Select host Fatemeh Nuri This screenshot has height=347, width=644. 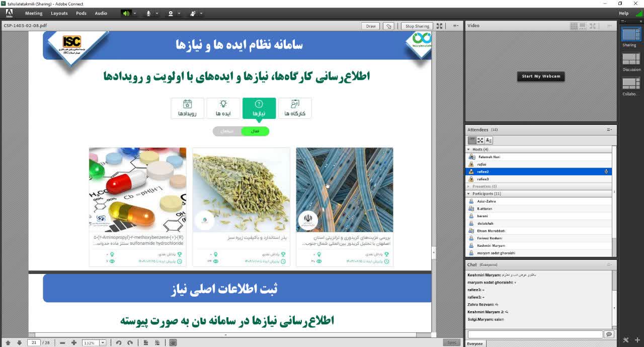point(539,157)
